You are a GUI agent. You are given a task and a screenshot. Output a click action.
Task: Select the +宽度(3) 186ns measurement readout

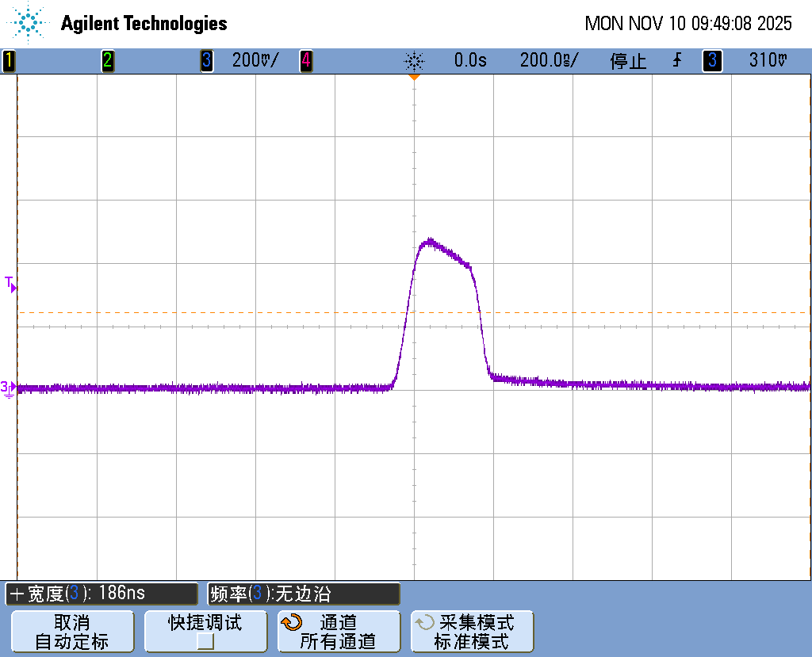[101, 594]
